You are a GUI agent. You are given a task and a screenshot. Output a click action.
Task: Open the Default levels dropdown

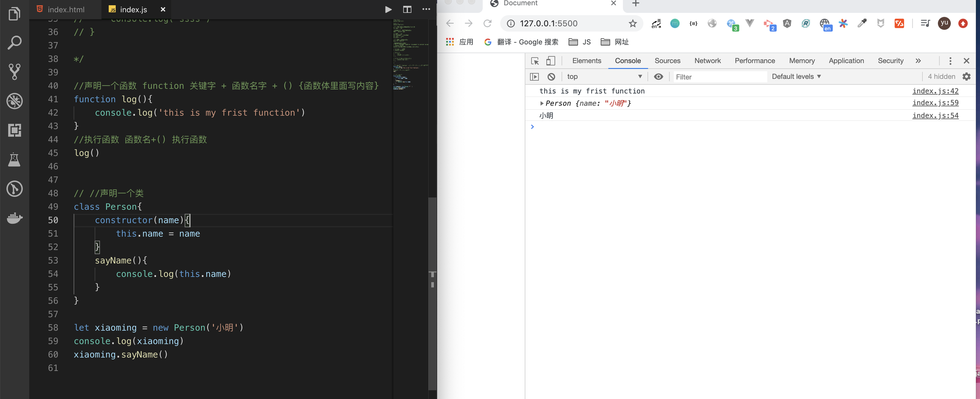pos(796,77)
